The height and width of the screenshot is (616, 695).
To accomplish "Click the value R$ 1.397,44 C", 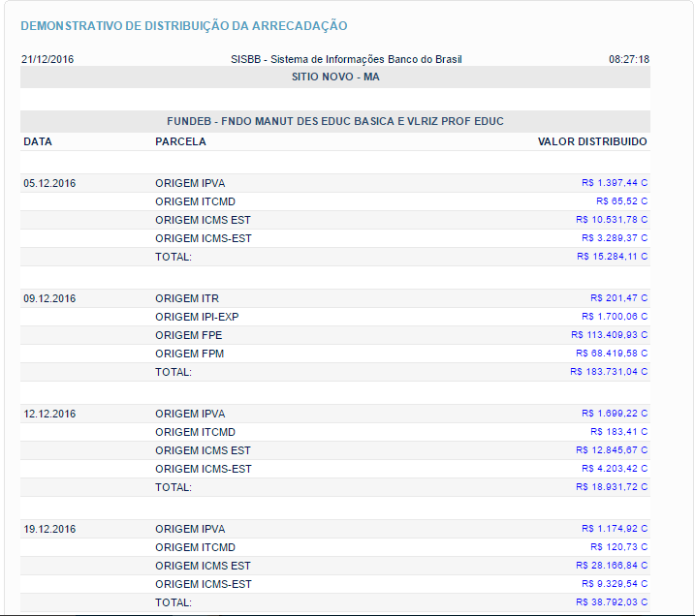I will click(x=615, y=183).
